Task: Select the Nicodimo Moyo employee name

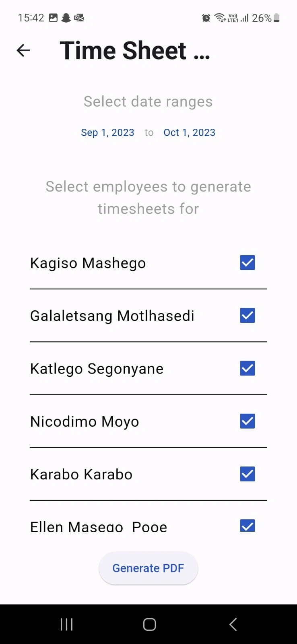Action: tap(85, 421)
